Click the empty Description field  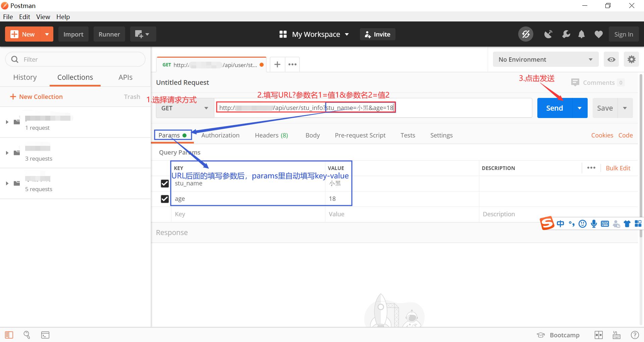click(558, 214)
